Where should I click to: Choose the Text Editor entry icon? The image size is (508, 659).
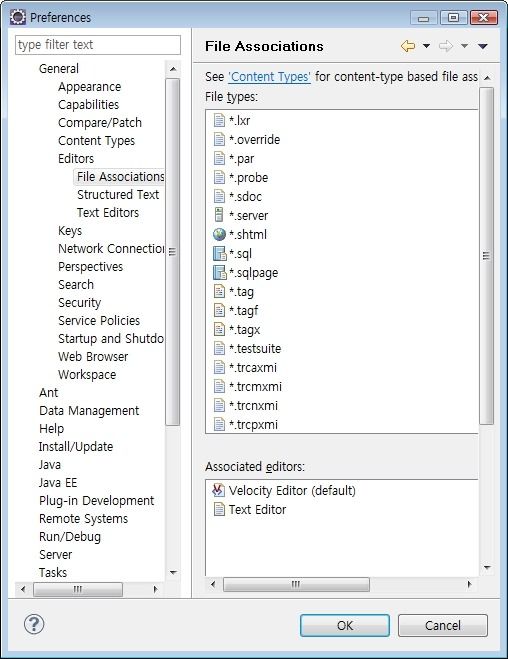219,509
